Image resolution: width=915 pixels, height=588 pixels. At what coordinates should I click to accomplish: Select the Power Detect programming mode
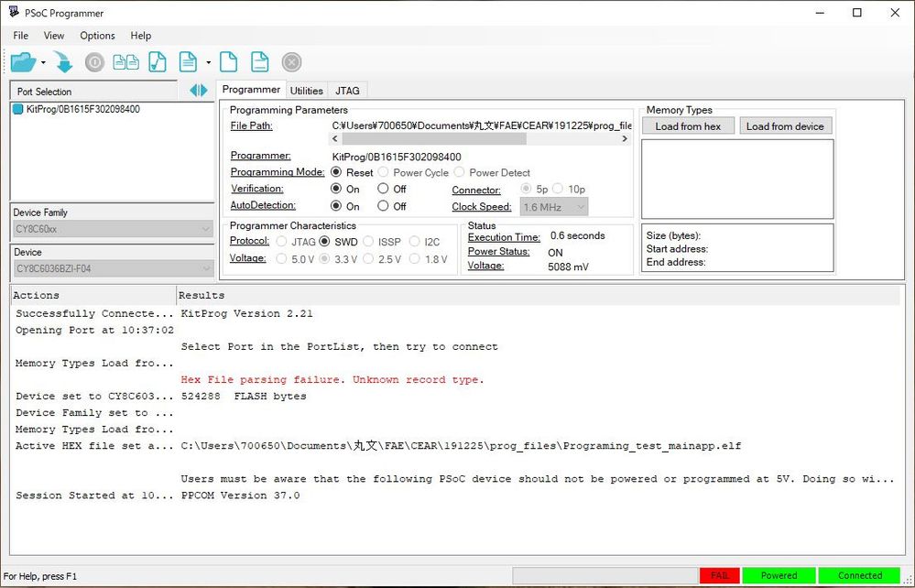coord(459,172)
